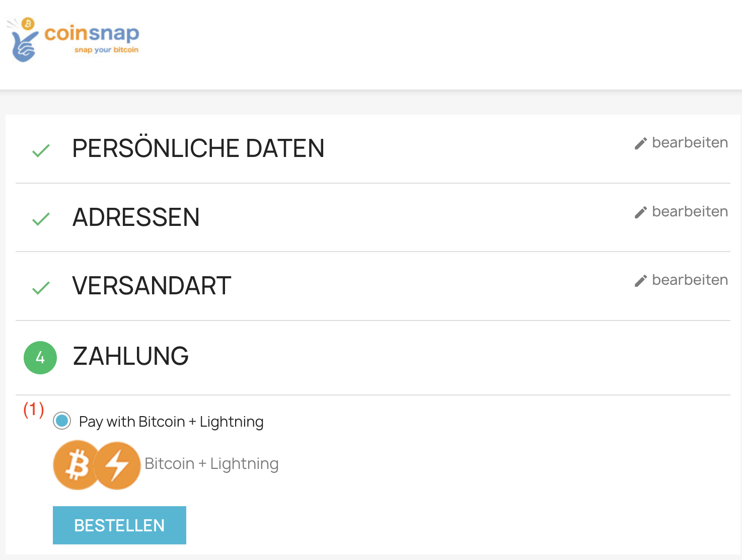Click the pencil icon in Adressen row

click(640, 213)
